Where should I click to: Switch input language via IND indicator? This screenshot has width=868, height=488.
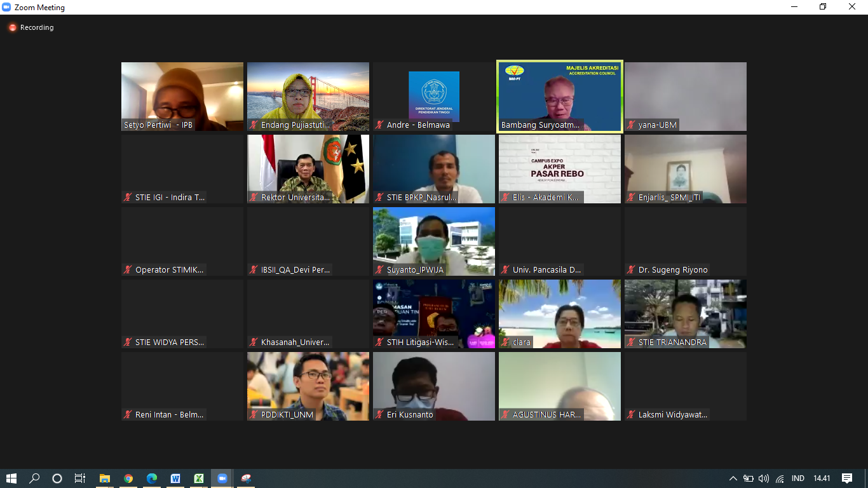point(797,478)
